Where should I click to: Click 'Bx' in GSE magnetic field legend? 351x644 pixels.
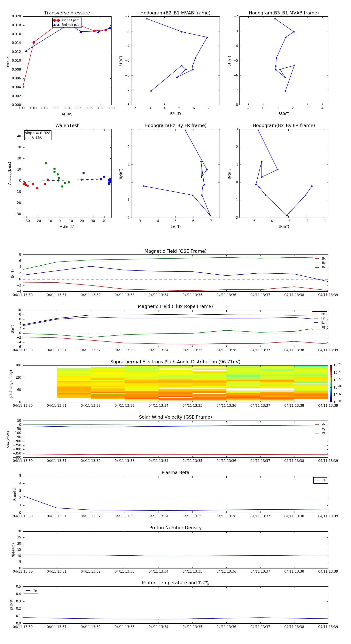pyautogui.click(x=320, y=259)
